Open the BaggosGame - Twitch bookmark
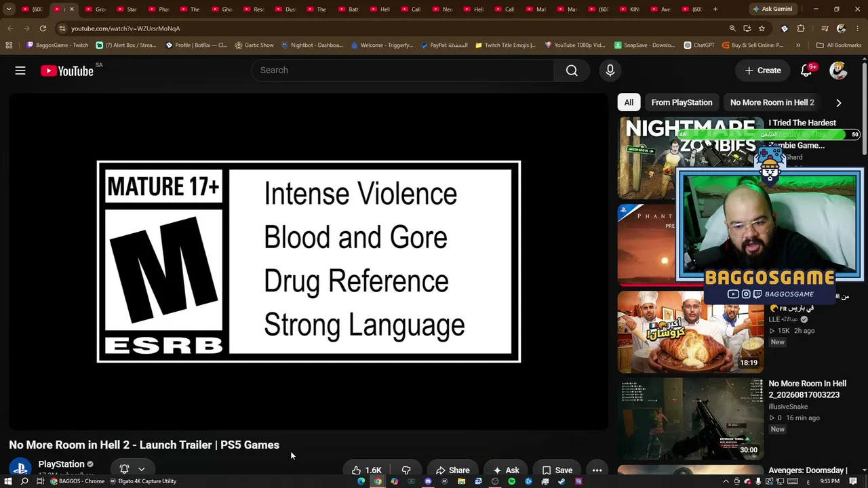Viewport: 868px width, 488px height. (x=58, y=45)
